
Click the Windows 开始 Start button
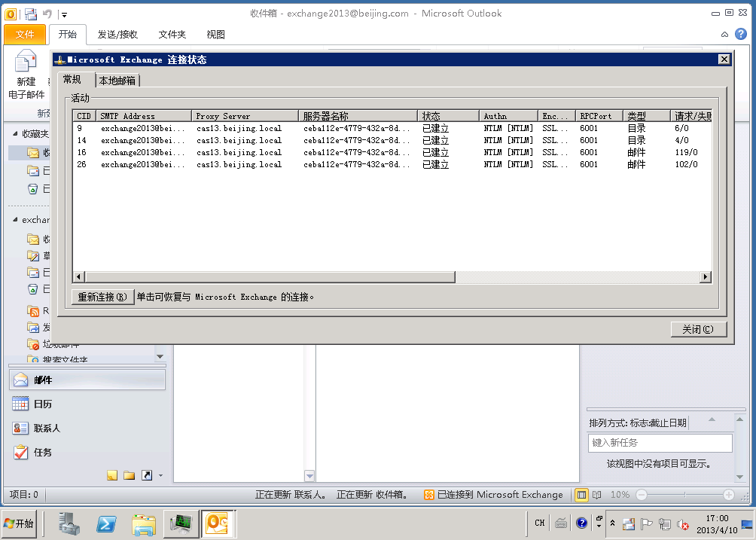click(x=20, y=523)
